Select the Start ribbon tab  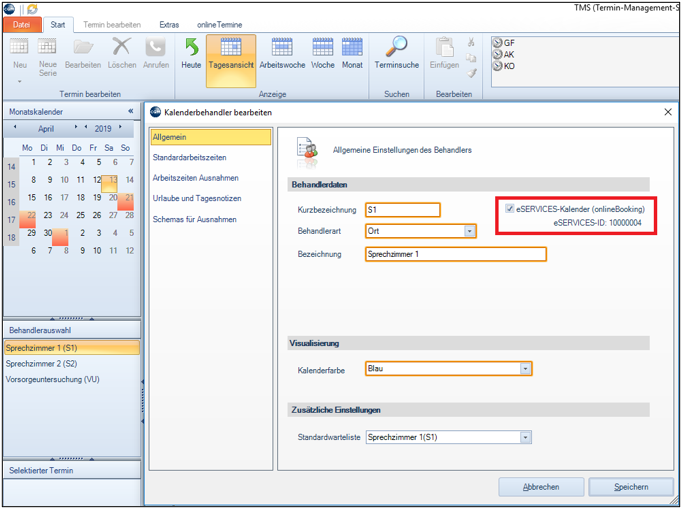point(58,25)
